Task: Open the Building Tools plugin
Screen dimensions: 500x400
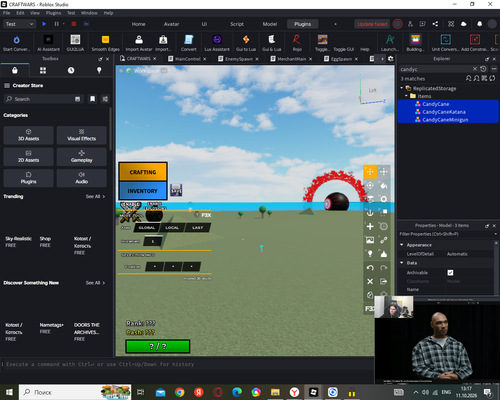Action: click(415, 43)
